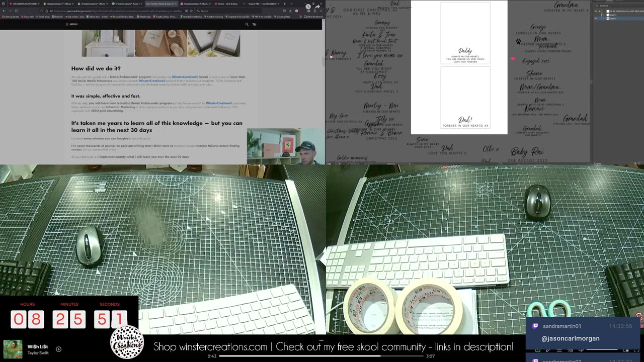Click the 'How did we do it?' heading
This screenshot has width=644, height=362.
click(x=96, y=68)
